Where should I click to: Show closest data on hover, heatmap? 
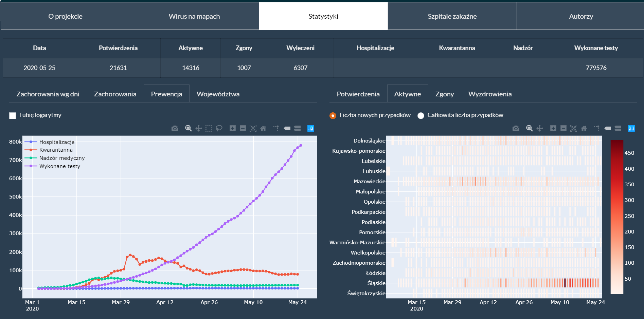click(x=608, y=128)
